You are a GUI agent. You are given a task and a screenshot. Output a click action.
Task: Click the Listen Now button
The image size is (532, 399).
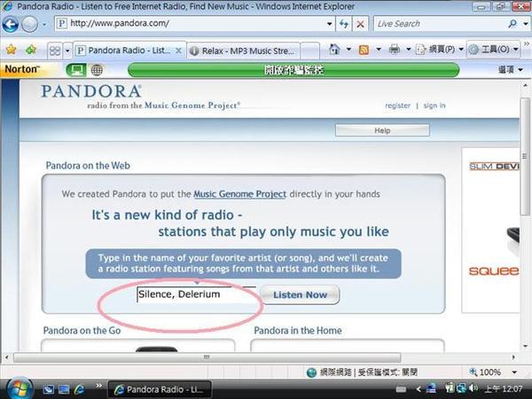301,295
